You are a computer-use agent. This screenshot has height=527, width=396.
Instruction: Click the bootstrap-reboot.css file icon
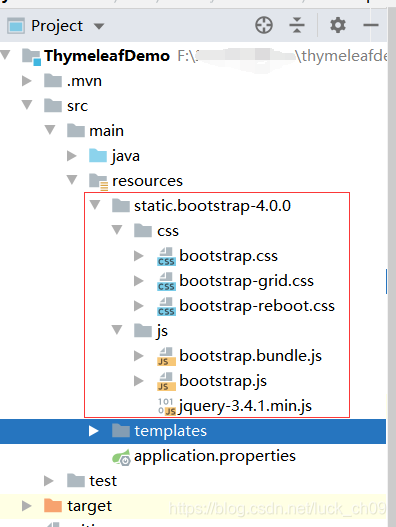pyautogui.click(x=166, y=307)
